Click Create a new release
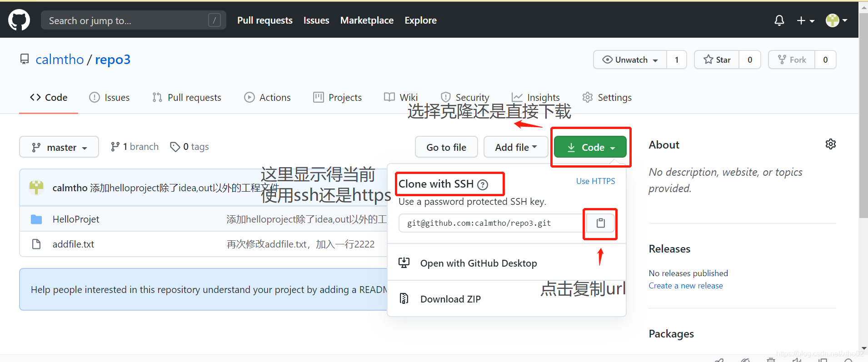Image resolution: width=868 pixels, height=362 pixels. point(686,286)
